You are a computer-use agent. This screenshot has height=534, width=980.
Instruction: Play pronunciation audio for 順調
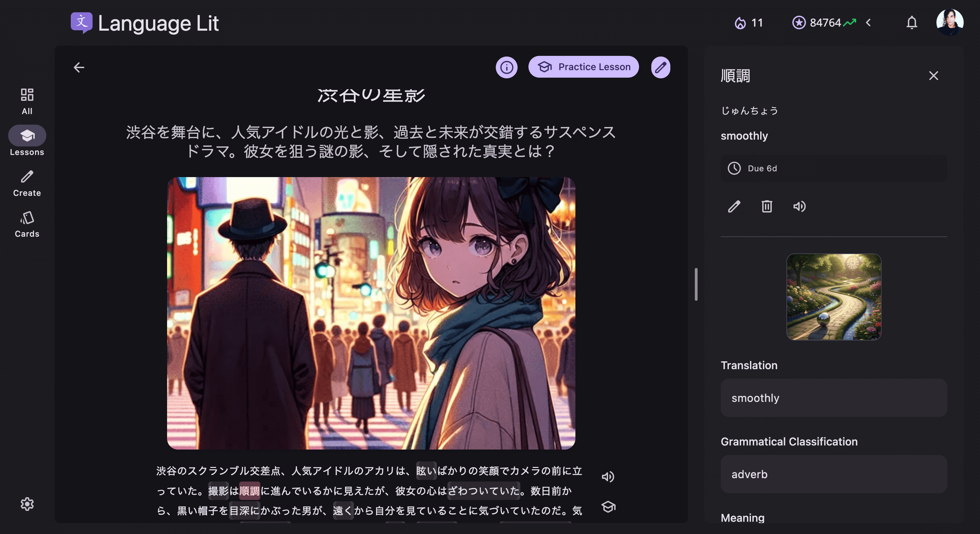tap(799, 206)
